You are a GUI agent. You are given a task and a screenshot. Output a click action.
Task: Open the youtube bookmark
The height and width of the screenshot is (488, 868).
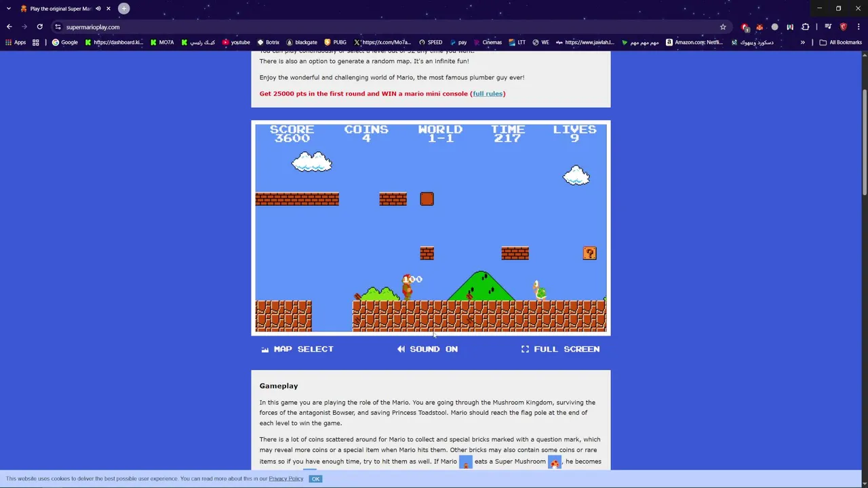click(236, 42)
